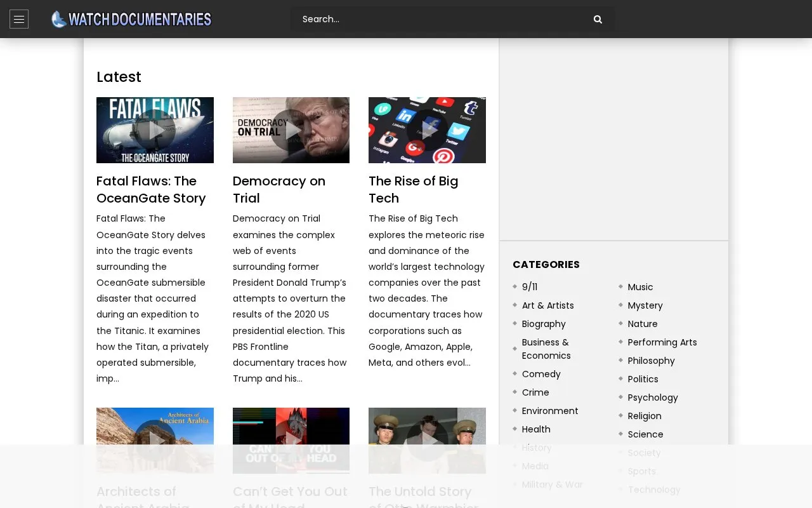Open the hamburger menu icon
The height and width of the screenshot is (508, 812).
19,20
